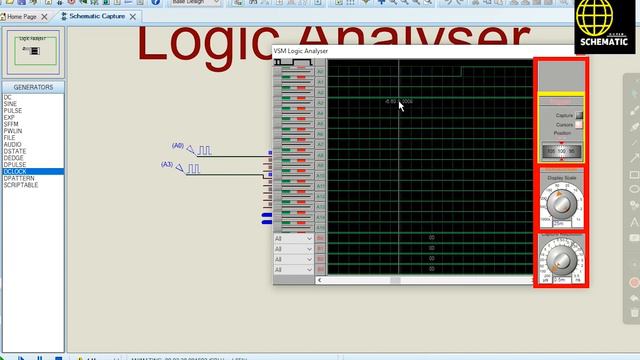Open the All dropdown for bus B1
This screenshot has width=640, height=360.
(x=293, y=249)
